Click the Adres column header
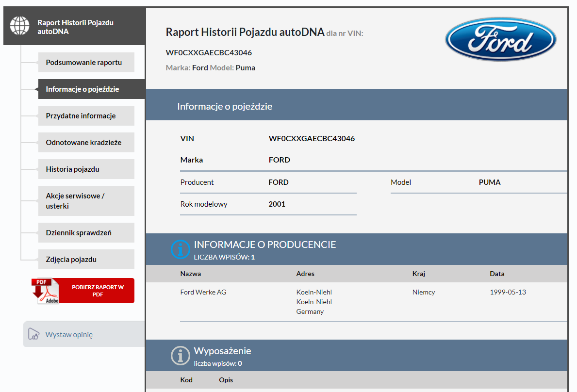This screenshot has height=392, width=577. (x=305, y=274)
